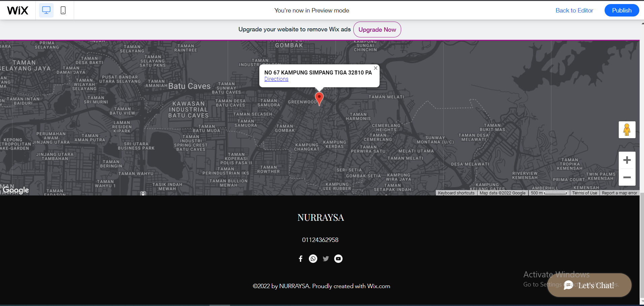Click the TAMAN MELATI map label

(386, 97)
